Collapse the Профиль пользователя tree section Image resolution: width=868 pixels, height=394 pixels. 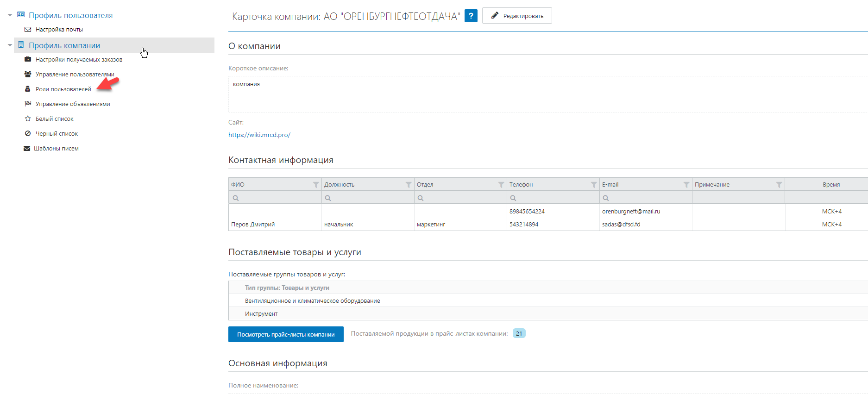tap(10, 15)
